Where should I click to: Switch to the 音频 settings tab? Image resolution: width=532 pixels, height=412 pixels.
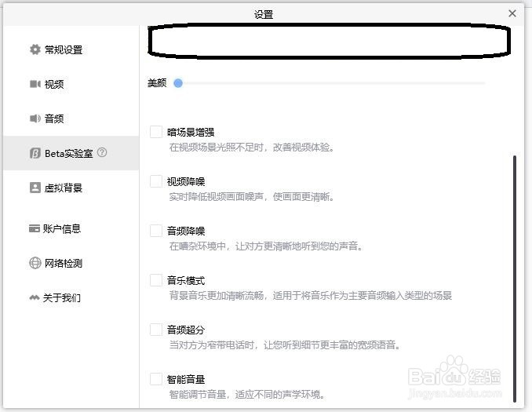[x=71, y=118]
